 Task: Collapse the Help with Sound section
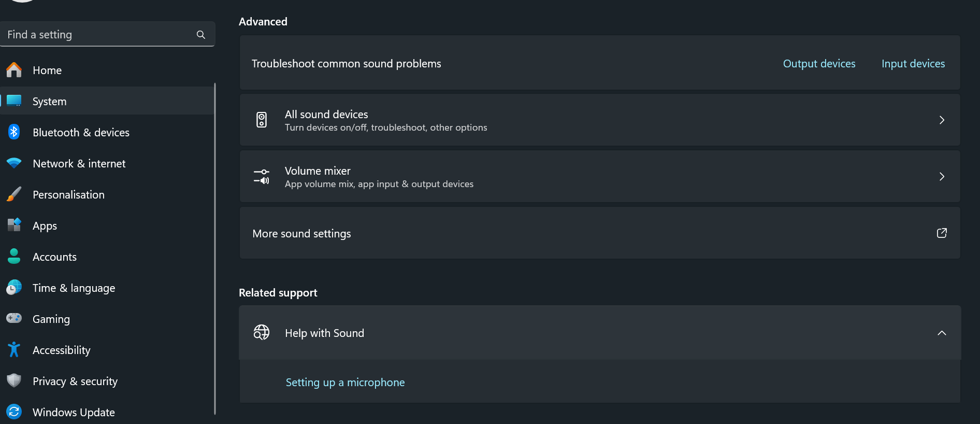[x=942, y=333]
